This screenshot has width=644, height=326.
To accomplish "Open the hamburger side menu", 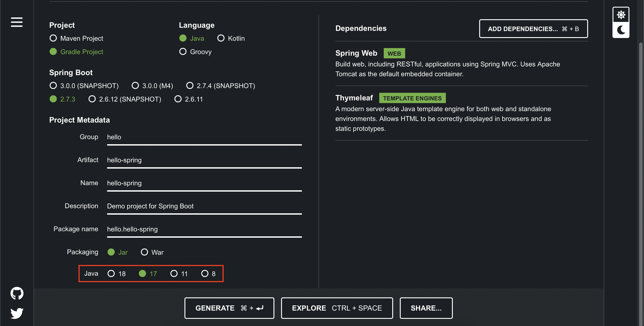I will tap(17, 22).
